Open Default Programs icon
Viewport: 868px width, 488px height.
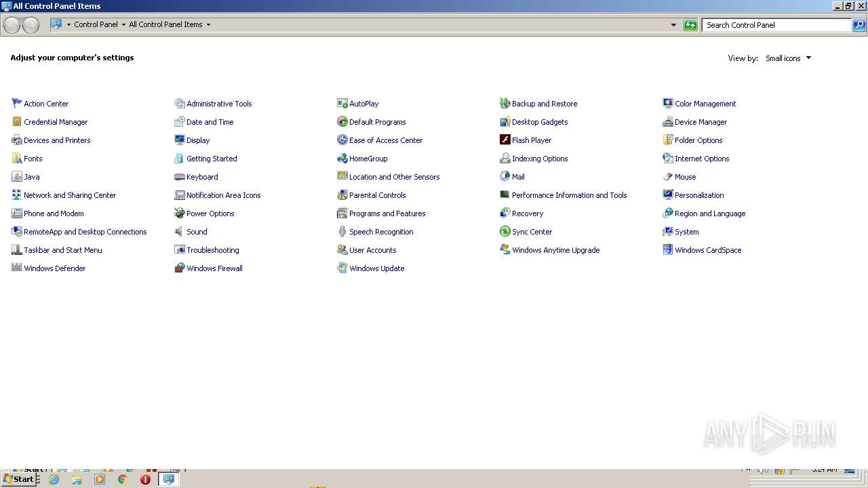click(342, 121)
